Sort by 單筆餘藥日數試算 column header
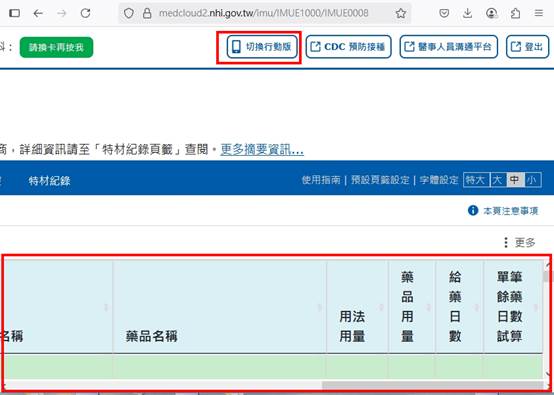 [513, 307]
